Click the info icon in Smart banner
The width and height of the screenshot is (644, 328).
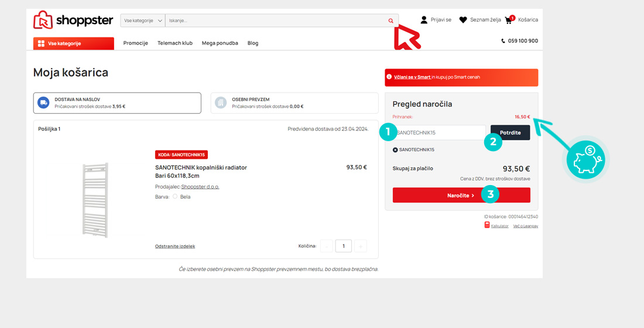point(389,77)
